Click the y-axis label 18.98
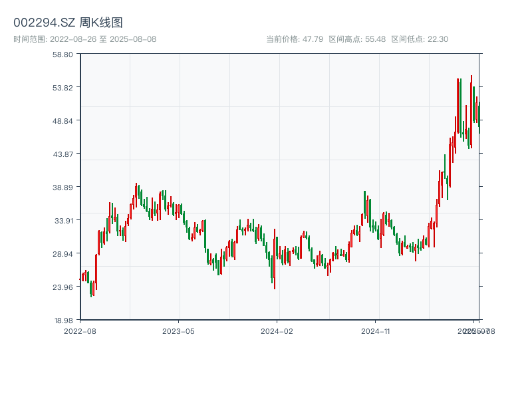This screenshot has height=399, width=532. tap(64, 321)
